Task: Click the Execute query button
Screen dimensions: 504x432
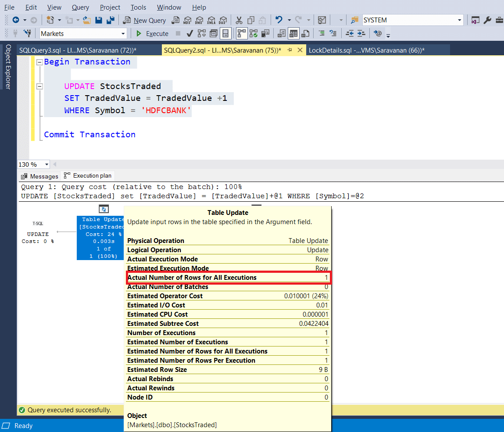Action: (x=152, y=34)
